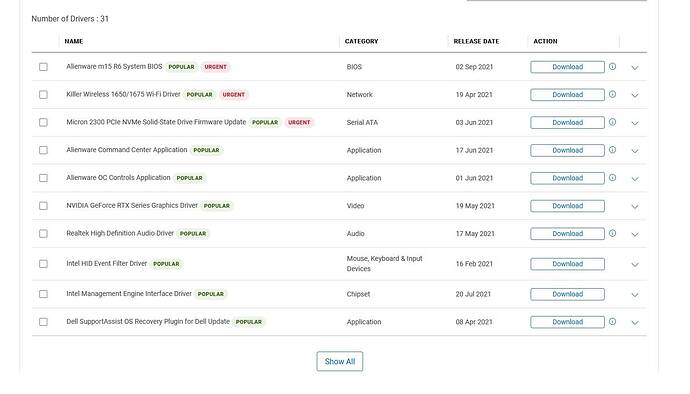Download the Intel HID Event Filter Driver
This screenshot has width=690, height=394.
(x=567, y=264)
